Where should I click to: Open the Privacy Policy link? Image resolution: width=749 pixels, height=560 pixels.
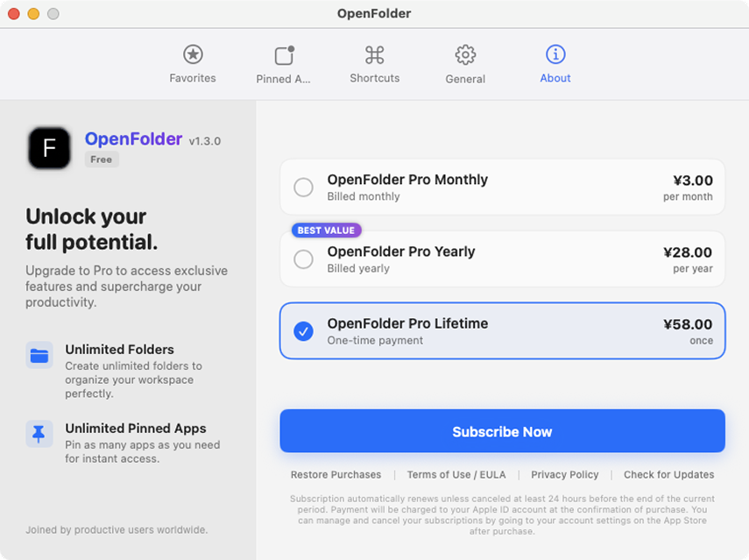pos(565,474)
